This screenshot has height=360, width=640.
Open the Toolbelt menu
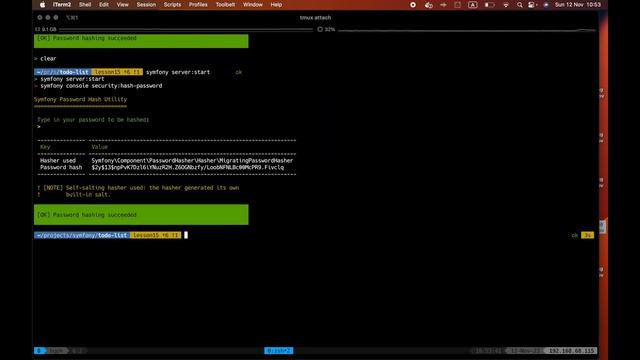point(225,5)
